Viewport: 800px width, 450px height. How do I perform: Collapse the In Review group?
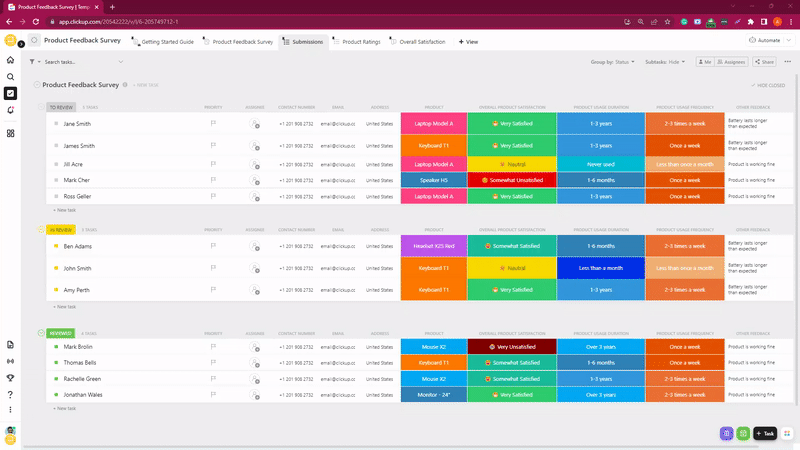41,230
